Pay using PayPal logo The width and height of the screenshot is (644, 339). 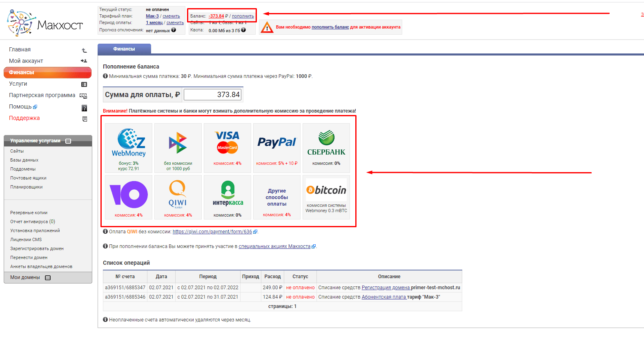pyautogui.click(x=276, y=142)
